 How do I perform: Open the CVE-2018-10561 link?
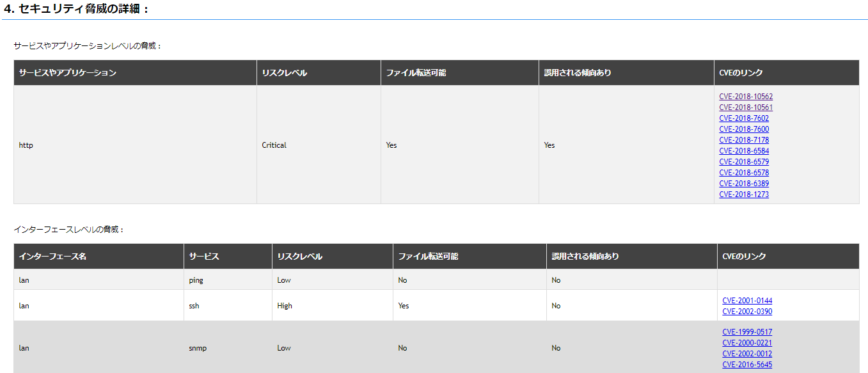tap(745, 107)
